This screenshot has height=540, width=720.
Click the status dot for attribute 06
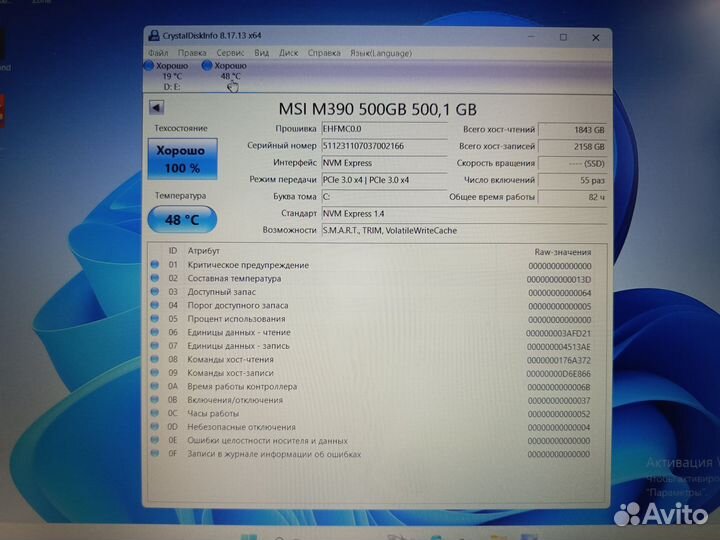pyautogui.click(x=155, y=332)
